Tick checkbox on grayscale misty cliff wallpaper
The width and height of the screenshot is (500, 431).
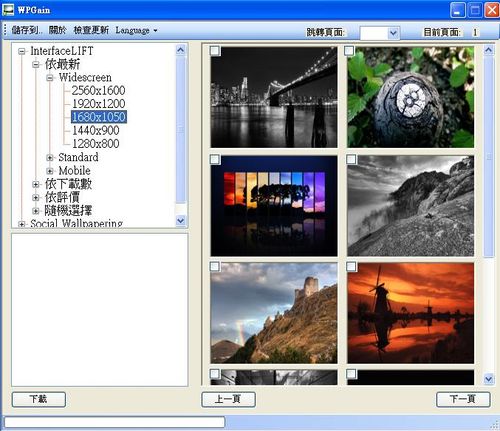pyautogui.click(x=351, y=159)
